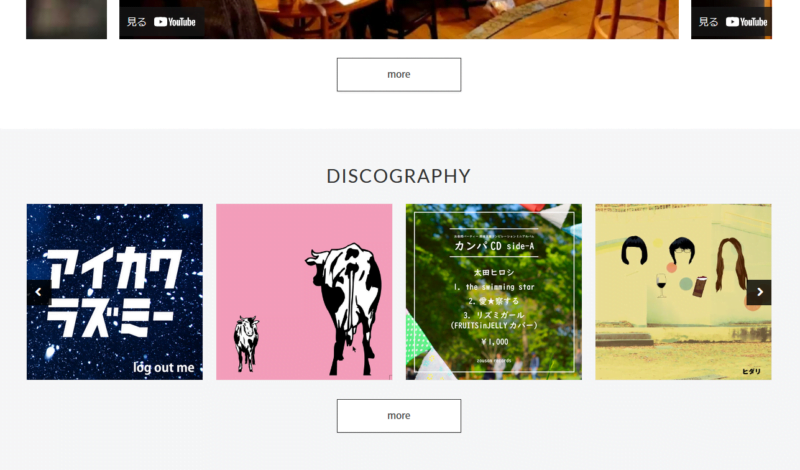Viewport: 800px width, 470px height.
Task: Click YouTube logo on the center video
Action: (x=175, y=22)
